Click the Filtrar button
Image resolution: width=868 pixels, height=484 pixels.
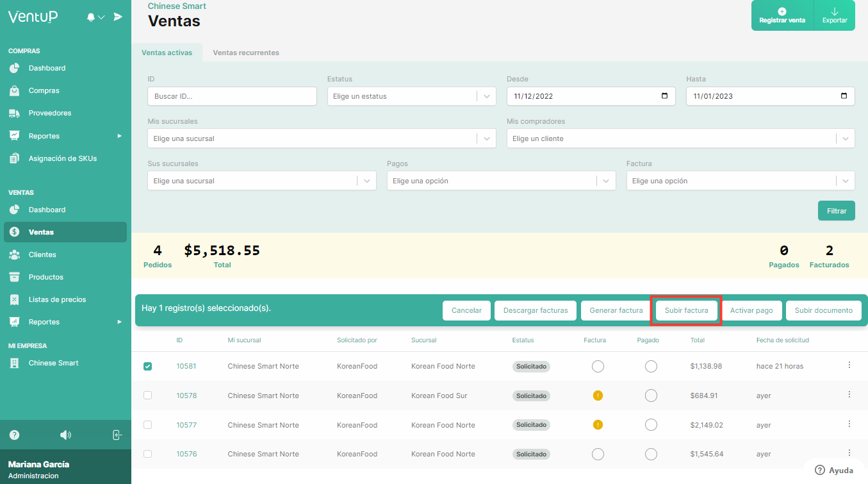836,211
